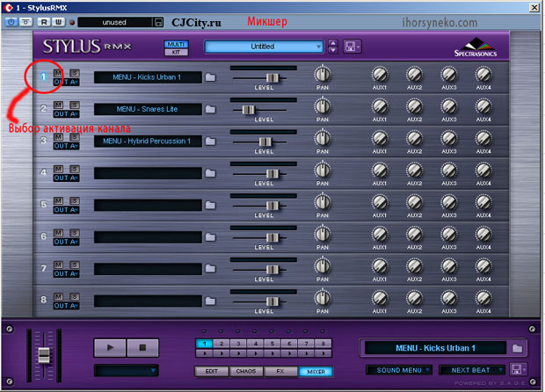This screenshot has width=545, height=392.
Task: Click the PAN knob on part 5
Action: [323, 201]
